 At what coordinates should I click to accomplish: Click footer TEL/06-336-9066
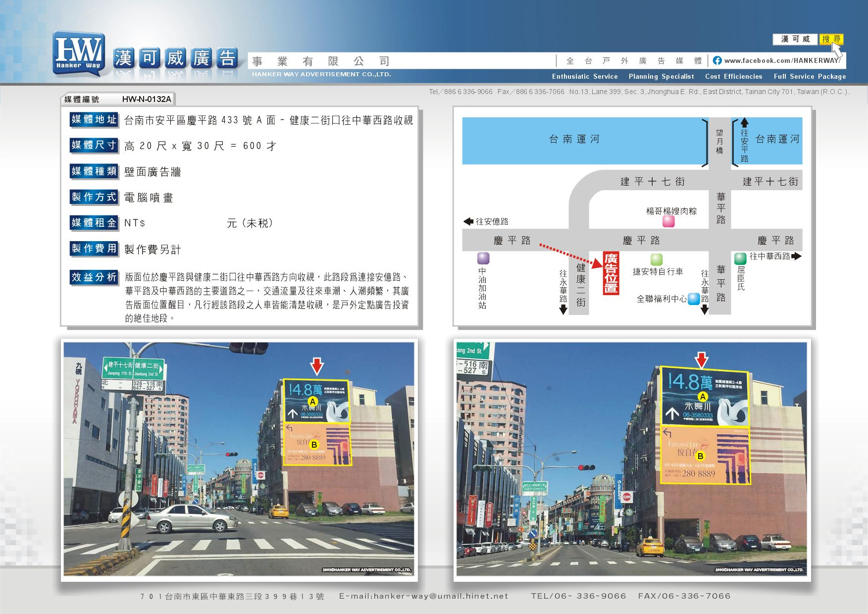[578, 596]
